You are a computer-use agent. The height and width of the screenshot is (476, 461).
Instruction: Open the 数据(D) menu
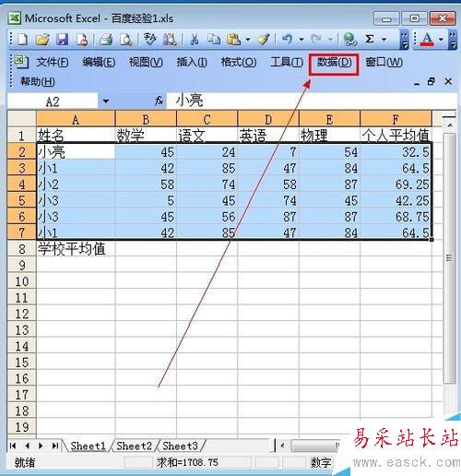tap(334, 63)
